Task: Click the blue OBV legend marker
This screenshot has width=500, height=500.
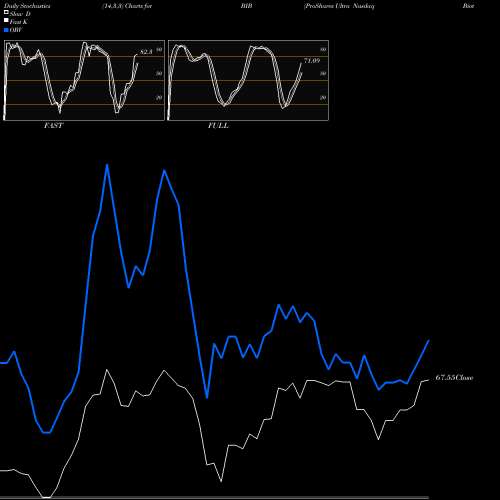Action: point(6,30)
